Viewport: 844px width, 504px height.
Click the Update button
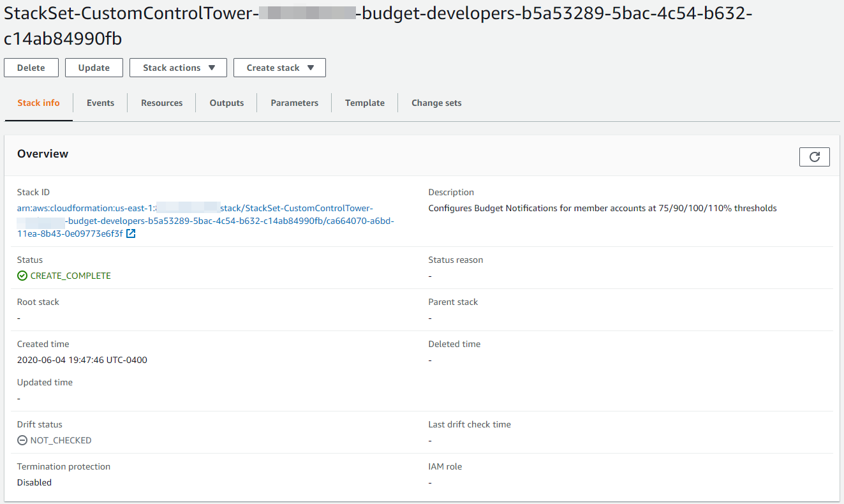tap(93, 67)
